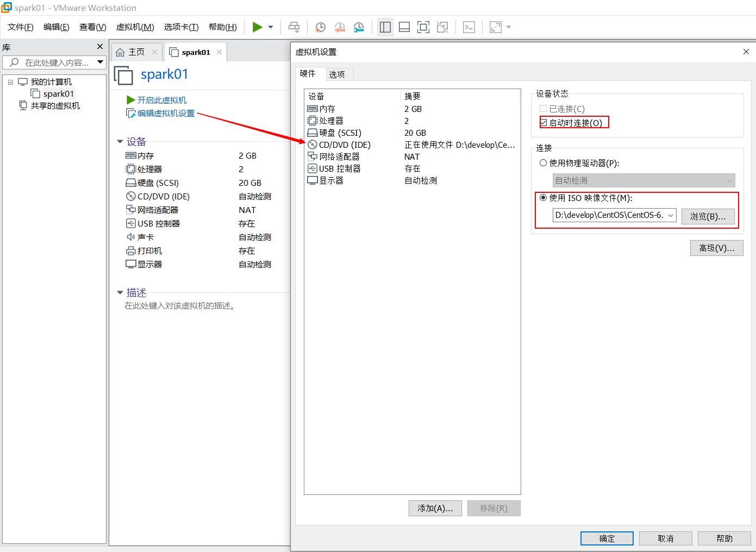Collapse the 我的计算机 tree node
This screenshot has height=552, width=756.
point(10,82)
